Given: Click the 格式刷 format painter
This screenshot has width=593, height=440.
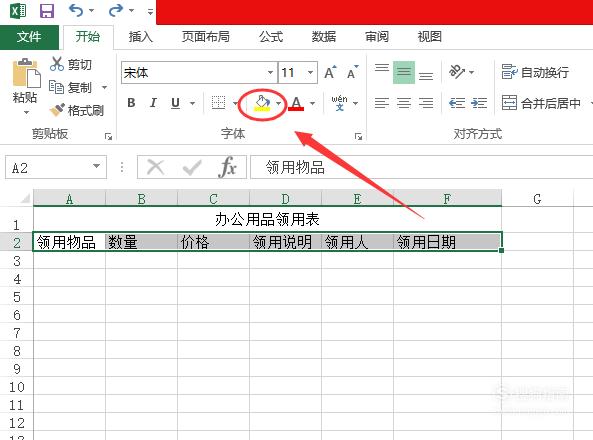Looking at the screenshot, I should (x=76, y=110).
